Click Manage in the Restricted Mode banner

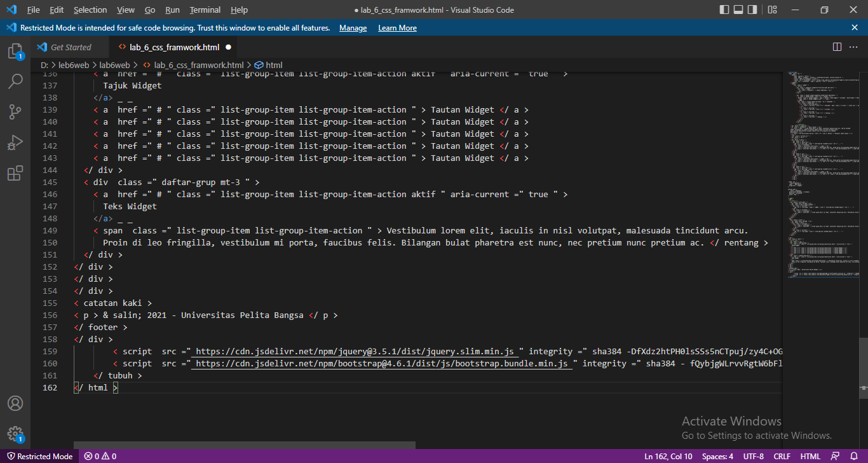pyautogui.click(x=353, y=27)
